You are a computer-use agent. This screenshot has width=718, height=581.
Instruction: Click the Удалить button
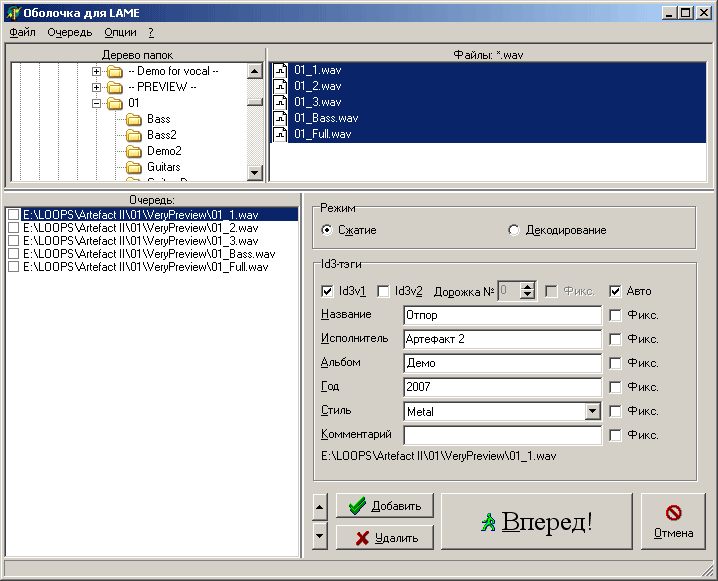point(385,538)
